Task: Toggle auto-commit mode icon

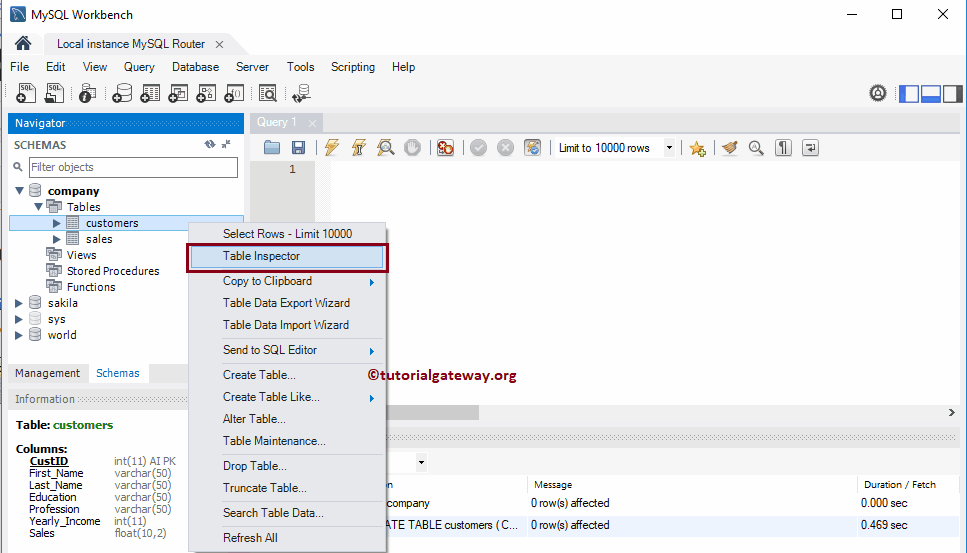Action: pos(532,147)
